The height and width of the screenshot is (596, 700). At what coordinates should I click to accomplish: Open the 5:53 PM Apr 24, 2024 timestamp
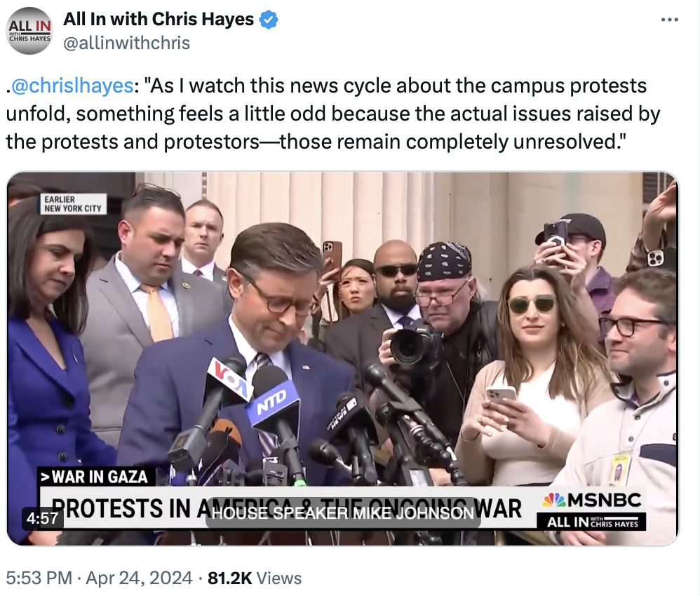(99, 578)
